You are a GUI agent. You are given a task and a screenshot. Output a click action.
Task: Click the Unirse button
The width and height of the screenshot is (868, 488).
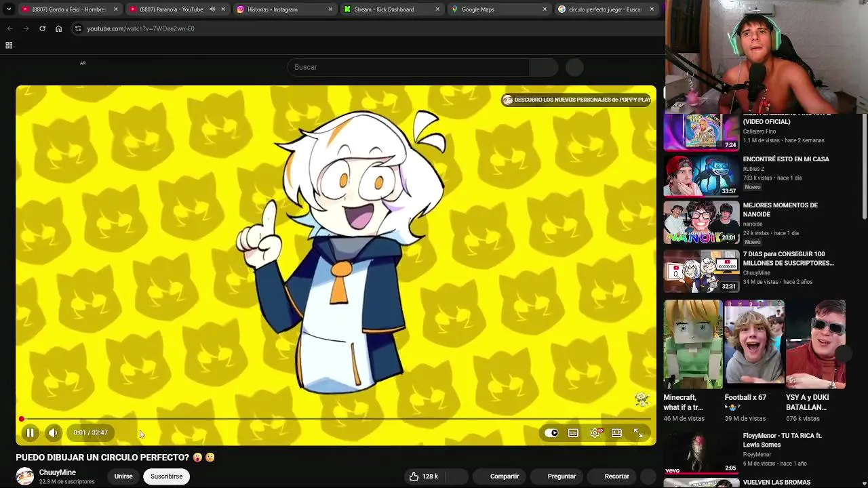(123, 476)
